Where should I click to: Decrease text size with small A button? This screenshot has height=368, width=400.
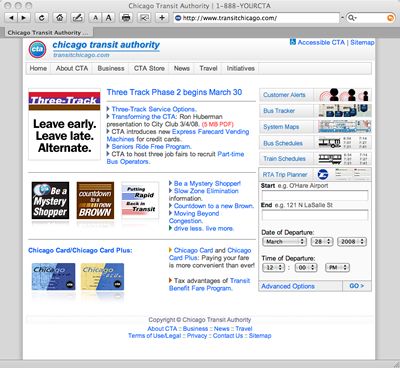95,18
